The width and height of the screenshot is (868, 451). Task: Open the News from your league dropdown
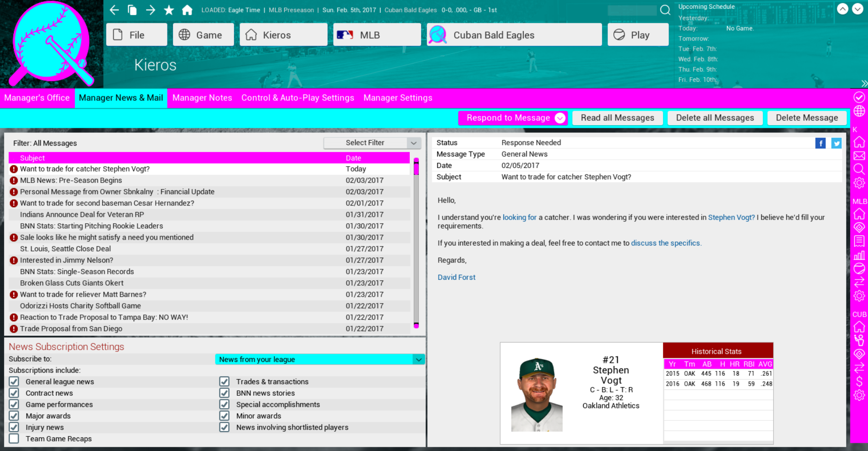320,359
